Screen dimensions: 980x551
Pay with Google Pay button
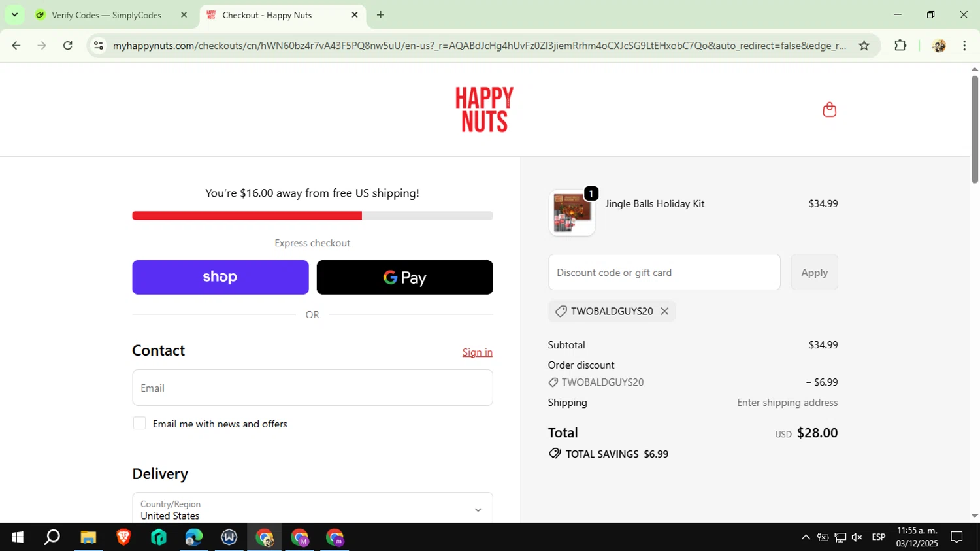pyautogui.click(x=404, y=277)
